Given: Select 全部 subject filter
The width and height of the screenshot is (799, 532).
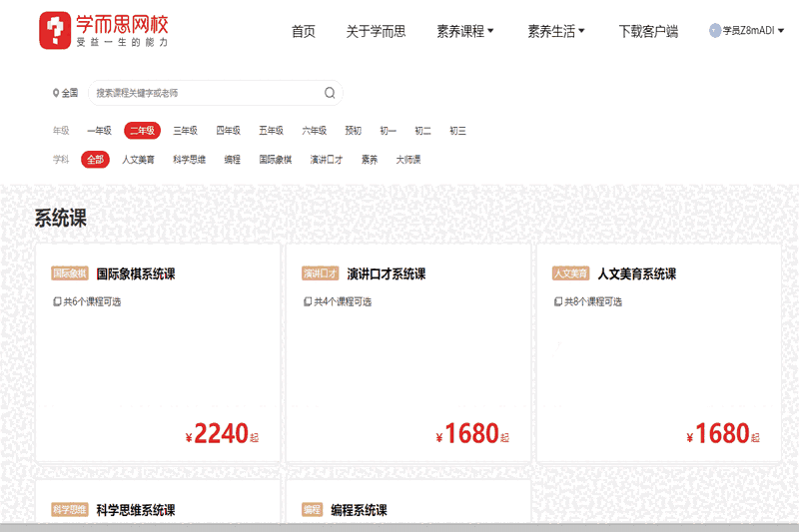Looking at the screenshot, I should [95, 160].
